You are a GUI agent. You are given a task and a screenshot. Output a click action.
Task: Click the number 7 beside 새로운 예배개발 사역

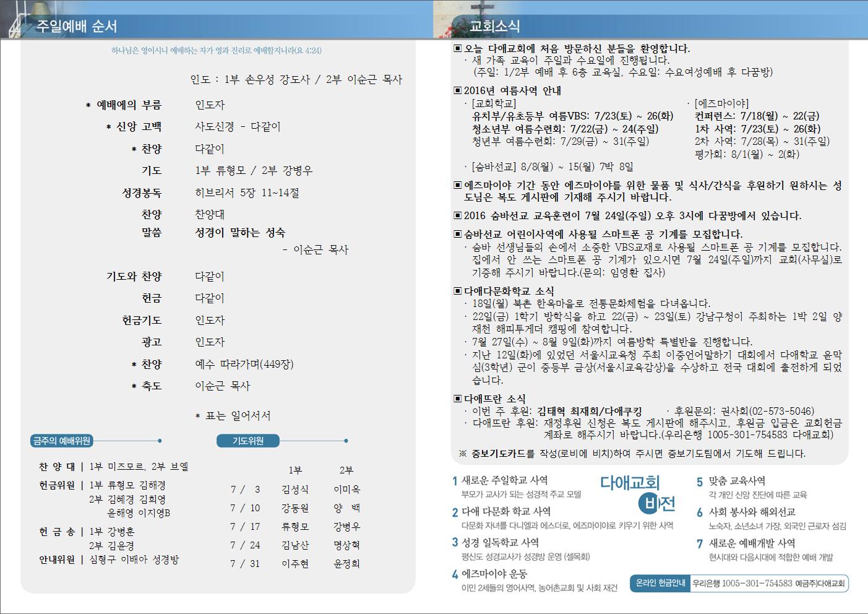(700, 543)
